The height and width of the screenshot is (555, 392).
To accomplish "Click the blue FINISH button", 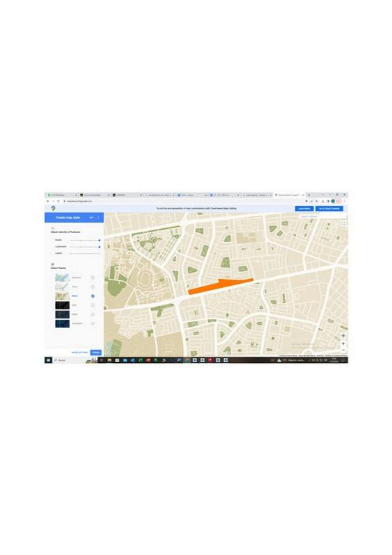I will (x=96, y=352).
